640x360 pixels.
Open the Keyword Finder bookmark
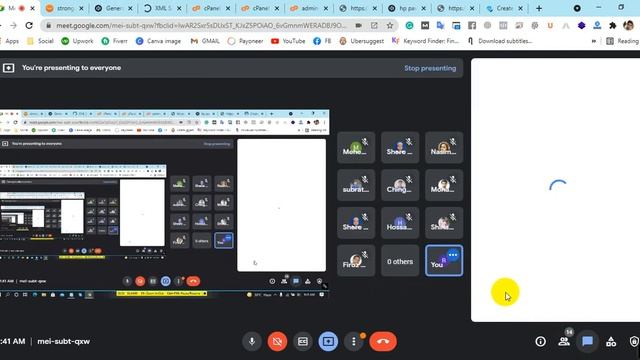[425, 41]
